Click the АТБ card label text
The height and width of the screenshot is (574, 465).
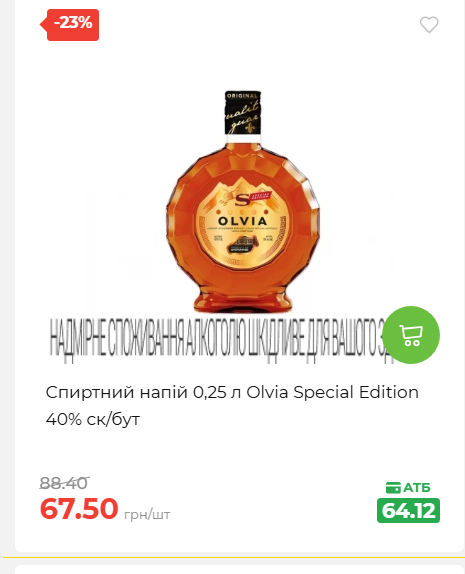pyautogui.click(x=417, y=488)
